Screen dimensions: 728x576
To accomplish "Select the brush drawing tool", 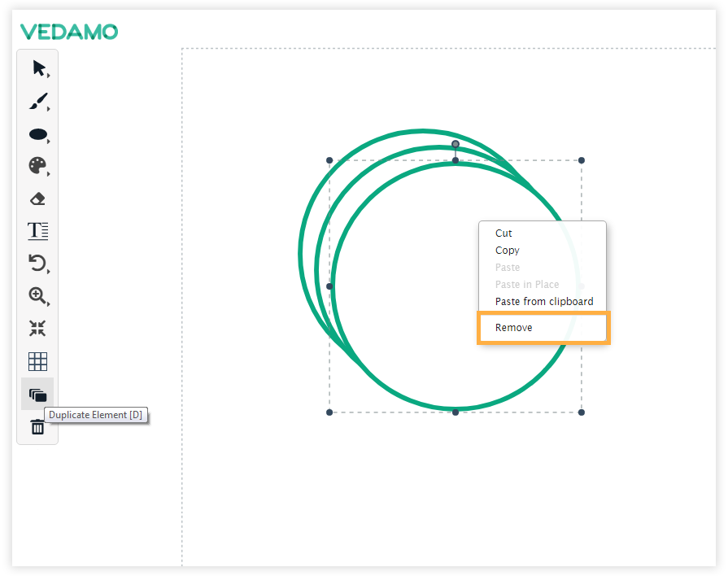I will [38, 101].
